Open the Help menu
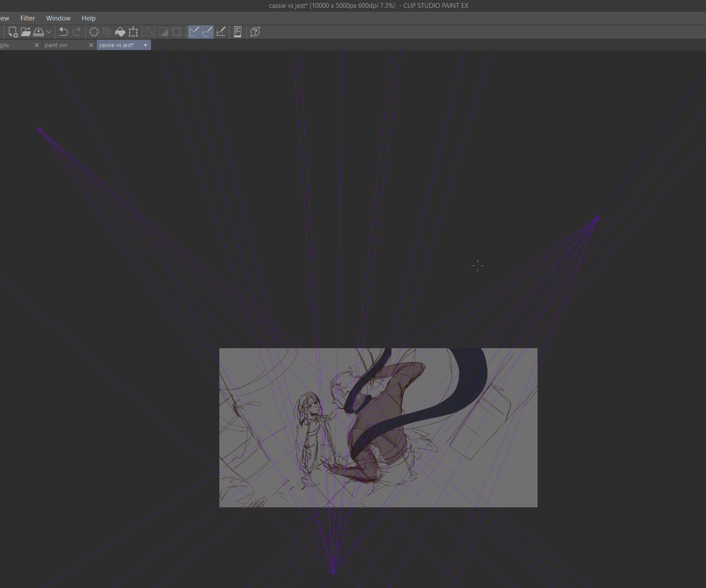 pyautogui.click(x=88, y=18)
